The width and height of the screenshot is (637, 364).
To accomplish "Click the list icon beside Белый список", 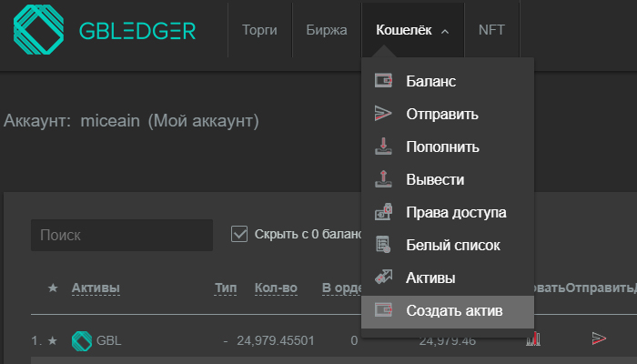I will [383, 245].
